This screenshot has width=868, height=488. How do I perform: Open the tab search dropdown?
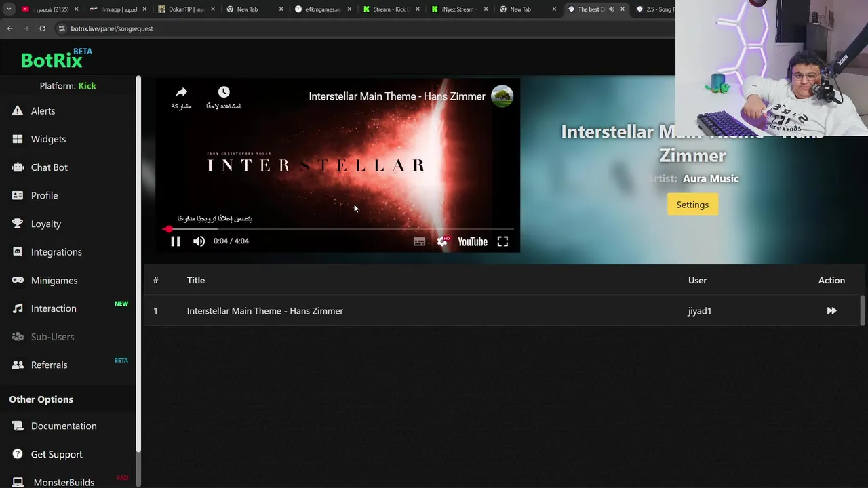point(9,9)
